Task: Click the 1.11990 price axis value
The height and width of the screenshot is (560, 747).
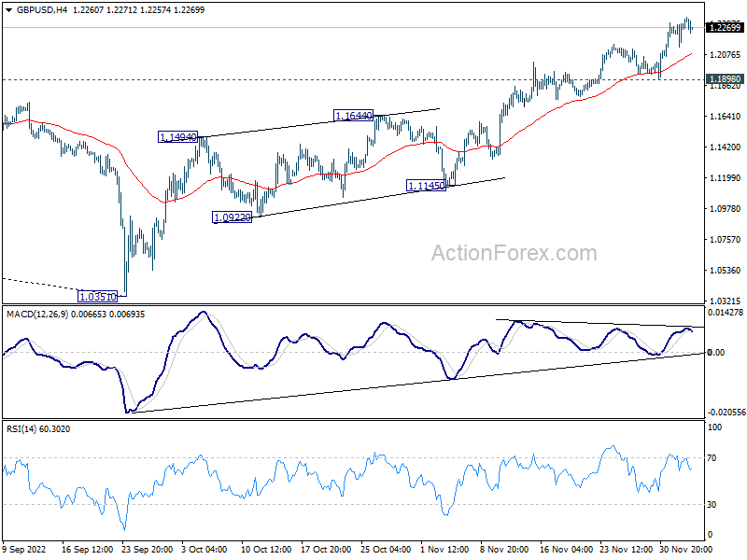Action: [x=726, y=178]
